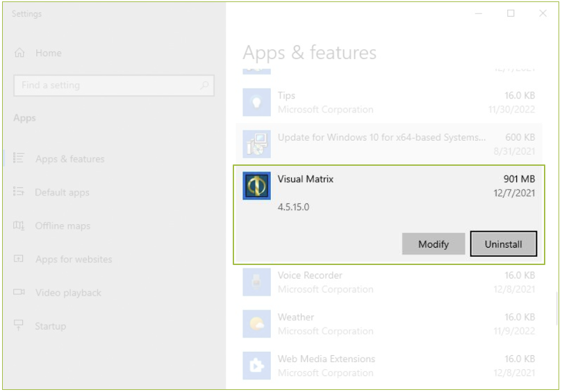Click the Voice Recorder microphone icon
Image resolution: width=562 pixels, height=392 pixels.
coord(256,282)
